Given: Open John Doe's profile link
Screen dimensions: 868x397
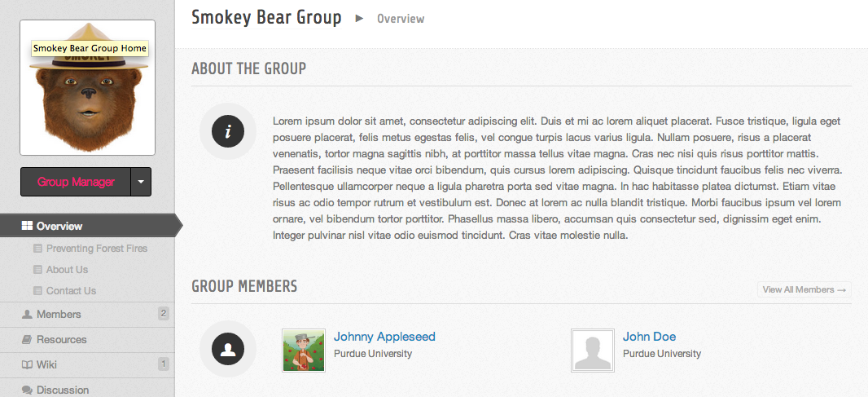Looking at the screenshot, I should click(649, 337).
